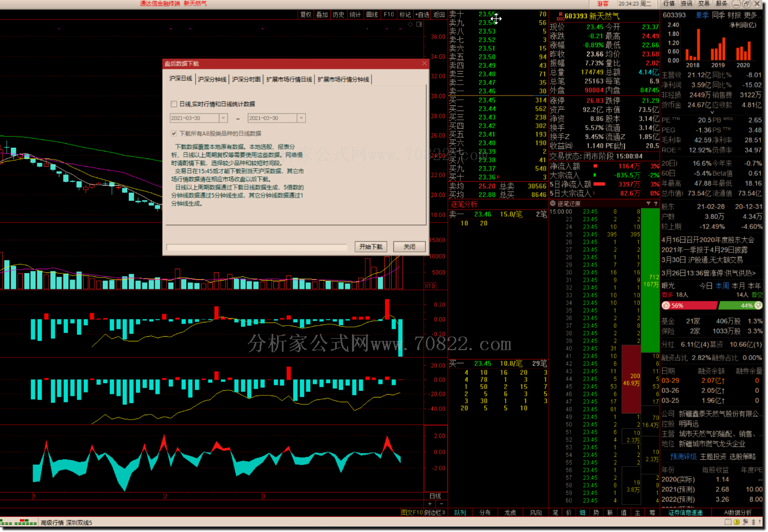This screenshot has width=768, height=532.
Task: Open 选股策略 link
Action: (742, 457)
